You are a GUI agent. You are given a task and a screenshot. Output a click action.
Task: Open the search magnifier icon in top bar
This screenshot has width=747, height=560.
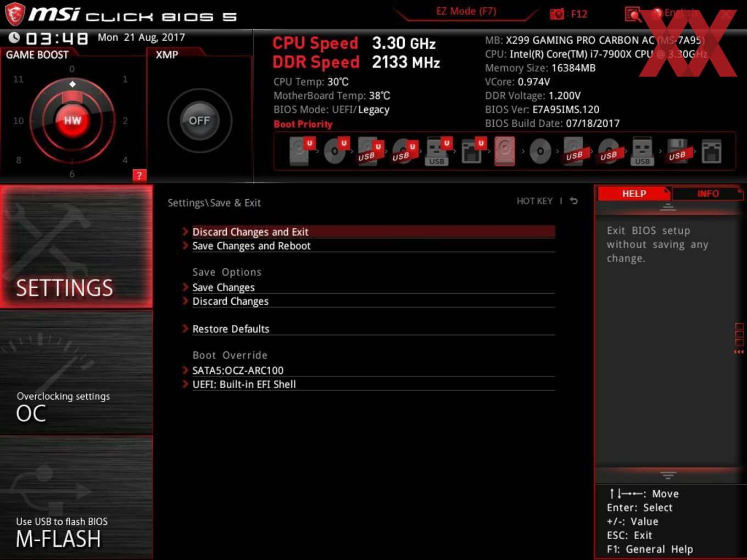pos(633,15)
